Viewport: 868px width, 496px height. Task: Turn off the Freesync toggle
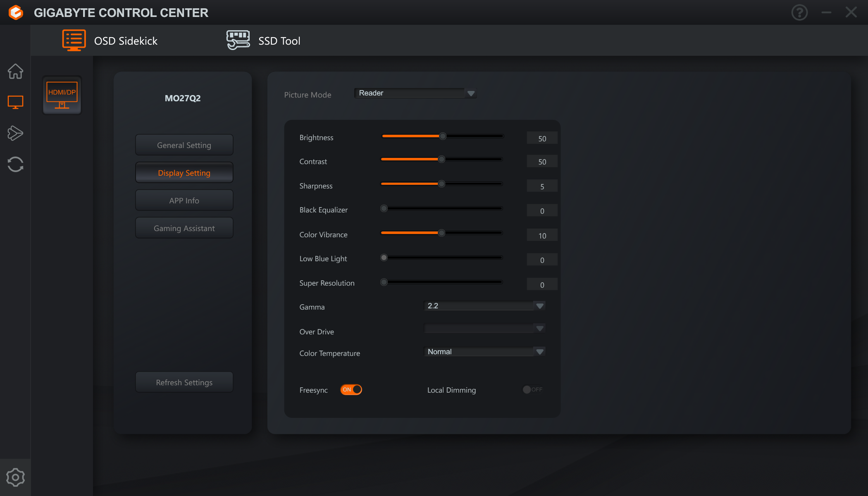click(x=351, y=390)
